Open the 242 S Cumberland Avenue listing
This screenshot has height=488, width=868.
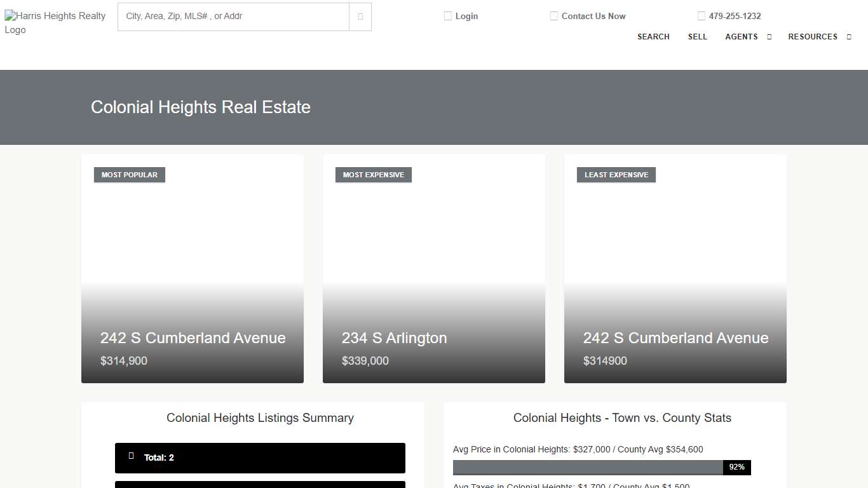pos(193,338)
